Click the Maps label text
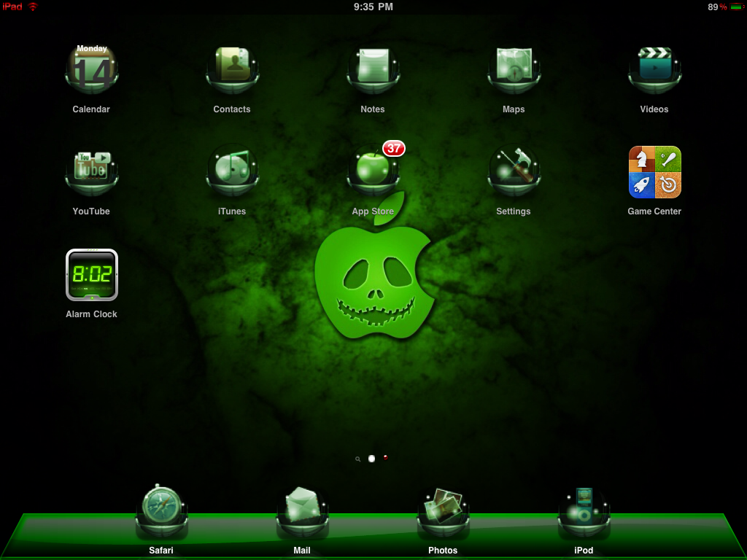Screen dimensions: 747x560 point(514,109)
